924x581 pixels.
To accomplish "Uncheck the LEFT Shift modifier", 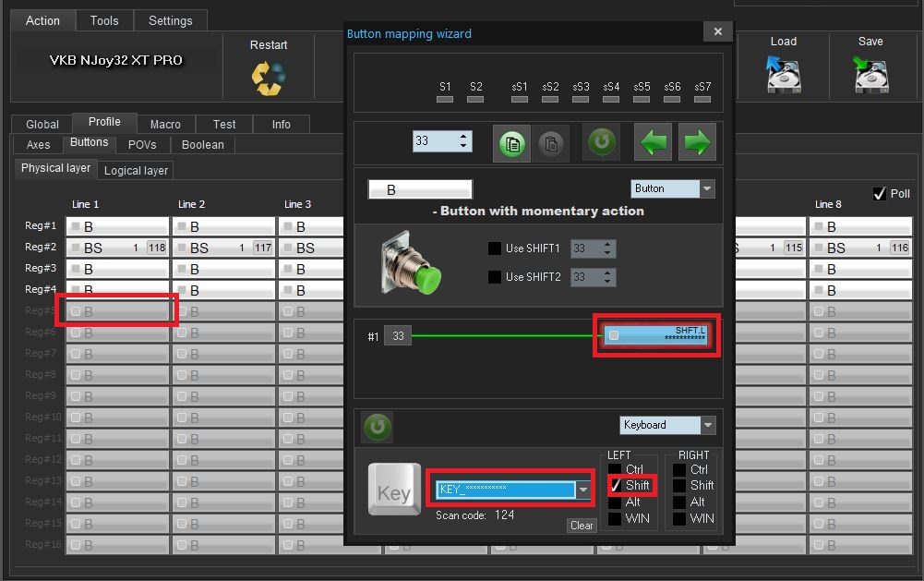I will tap(615, 486).
